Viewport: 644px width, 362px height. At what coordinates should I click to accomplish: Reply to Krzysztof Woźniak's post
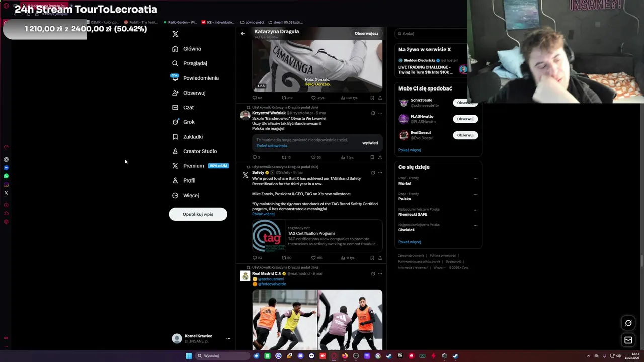[256, 157]
